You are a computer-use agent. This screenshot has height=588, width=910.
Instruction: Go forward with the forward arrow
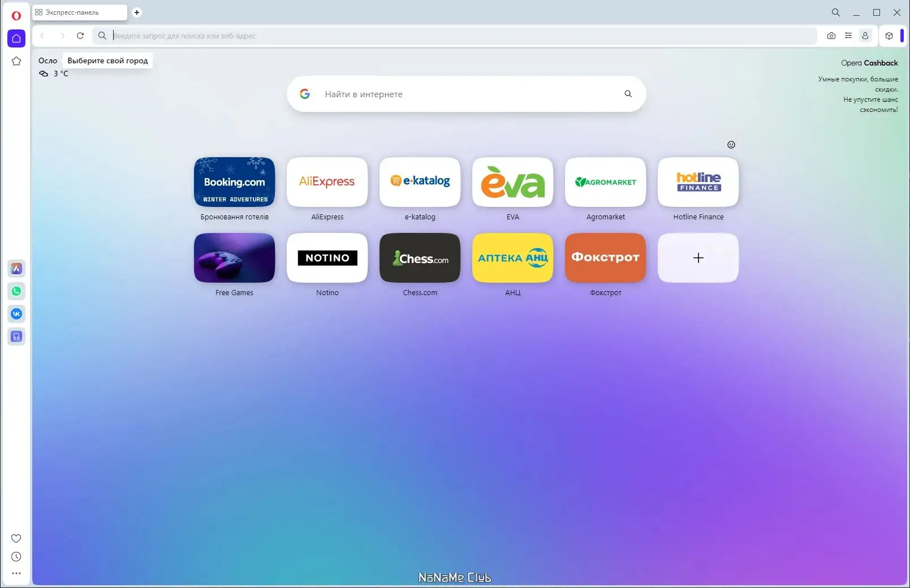pyautogui.click(x=62, y=36)
